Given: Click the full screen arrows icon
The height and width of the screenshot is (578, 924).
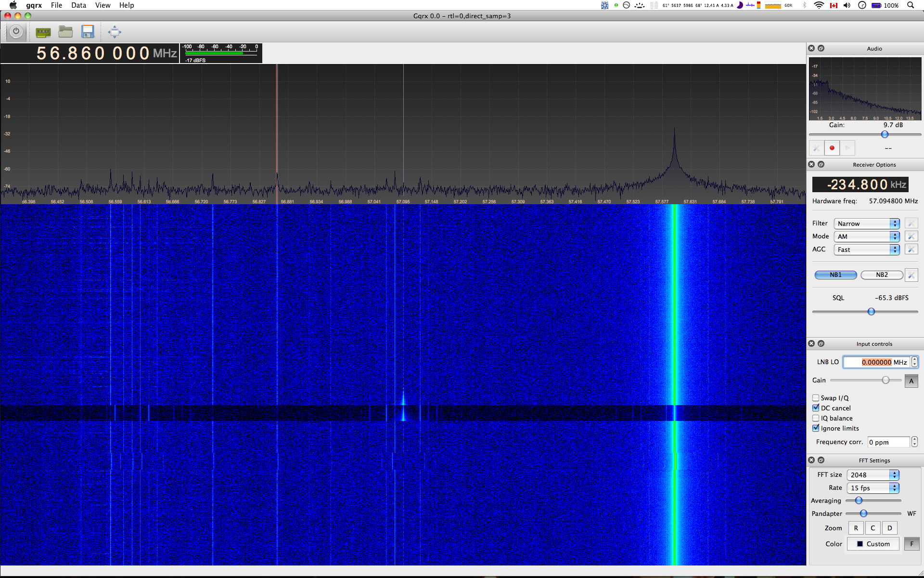Looking at the screenshot, I should [115, 32].
